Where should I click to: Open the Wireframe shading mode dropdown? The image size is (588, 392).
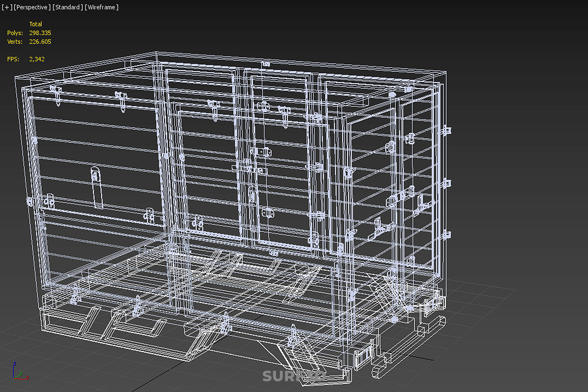point(101,7)
